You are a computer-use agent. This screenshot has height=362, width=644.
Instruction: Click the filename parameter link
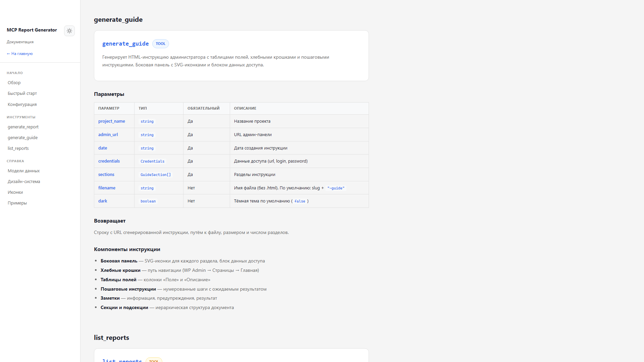click(107, 188)
